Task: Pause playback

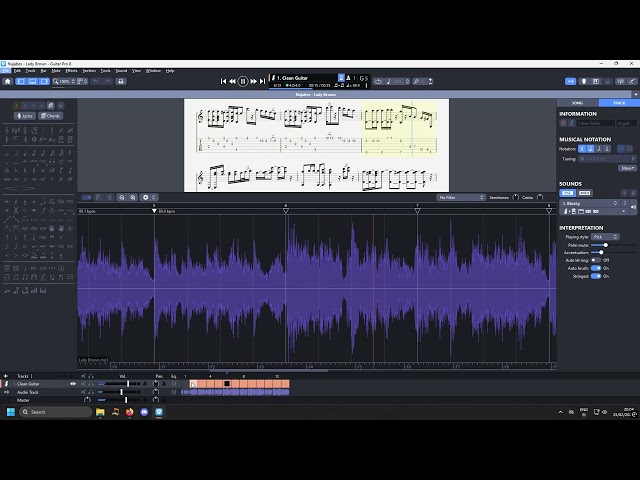Action: [242, 81]
